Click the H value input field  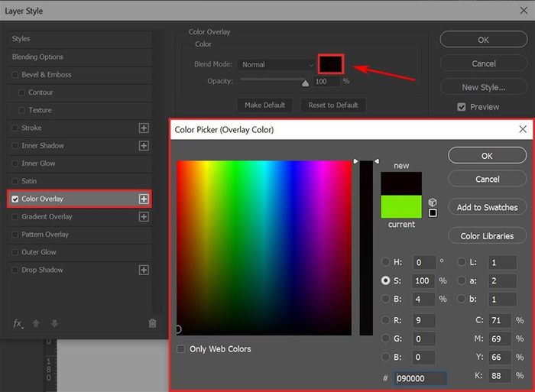point(424,262)
